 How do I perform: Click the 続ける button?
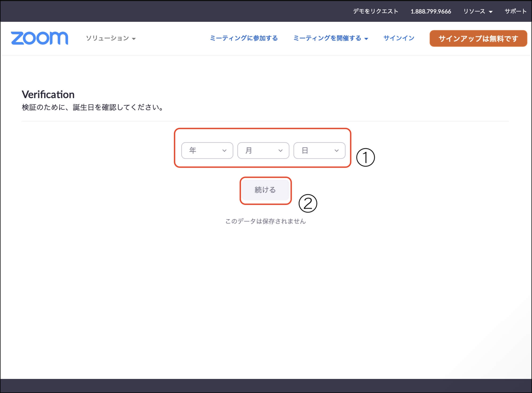point(265,190)
